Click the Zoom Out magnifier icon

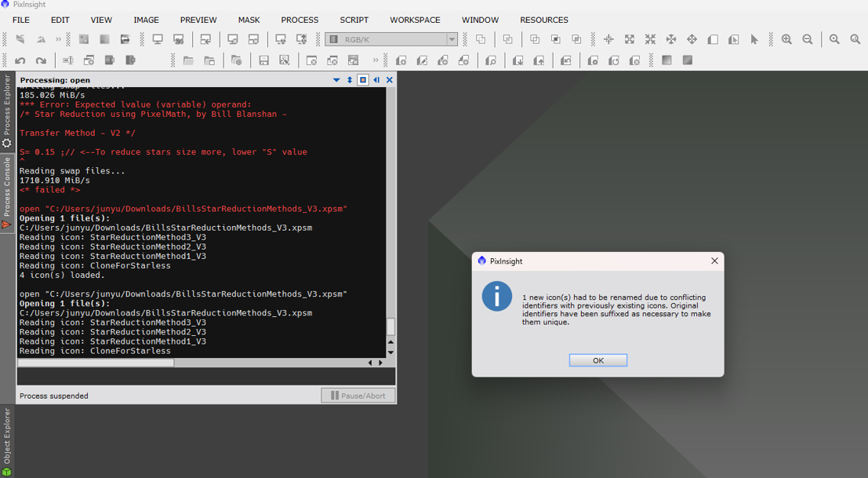pyautogui.click(x=808, y=39)
